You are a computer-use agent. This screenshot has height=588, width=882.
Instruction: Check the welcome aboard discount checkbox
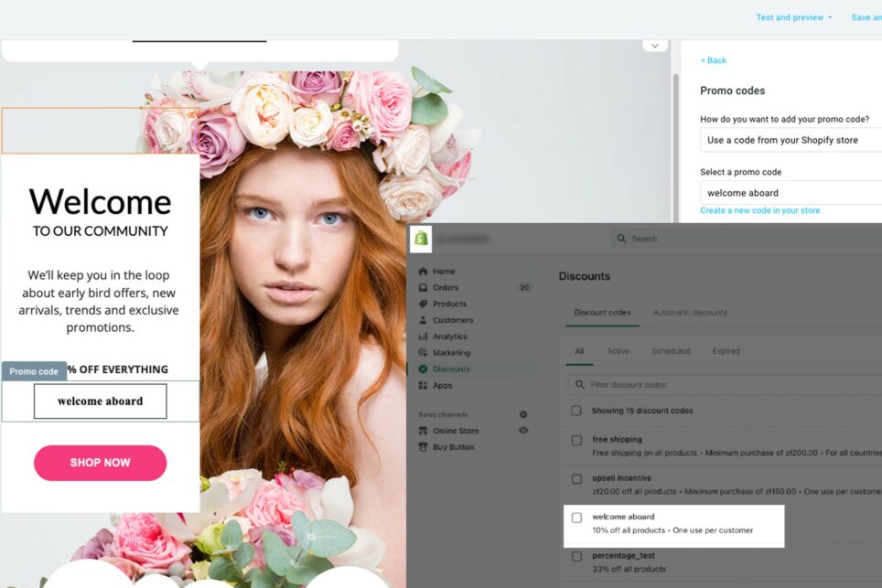[576, 517]
